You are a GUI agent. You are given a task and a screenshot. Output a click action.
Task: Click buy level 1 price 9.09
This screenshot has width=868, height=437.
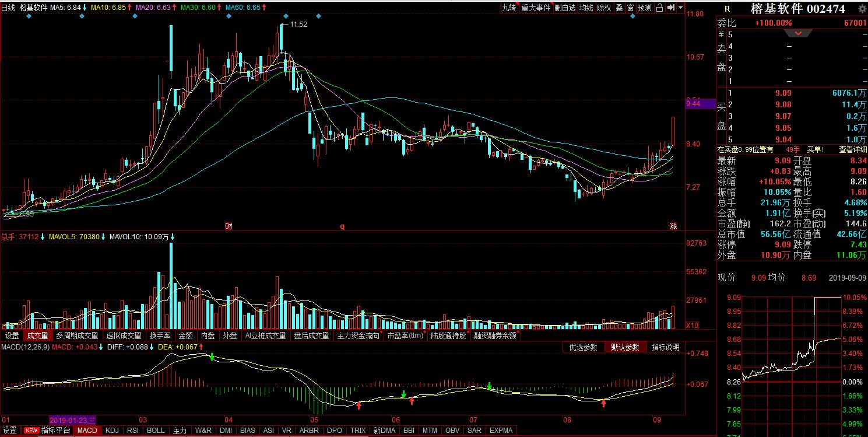pyautogui.click(x=783, y=93)
